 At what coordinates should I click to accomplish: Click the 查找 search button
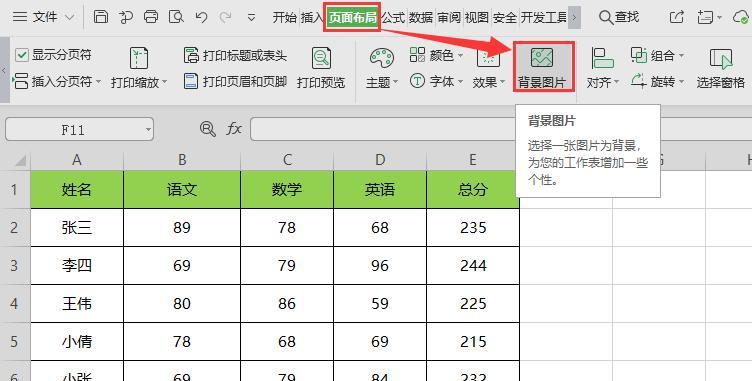coord(619,17)
